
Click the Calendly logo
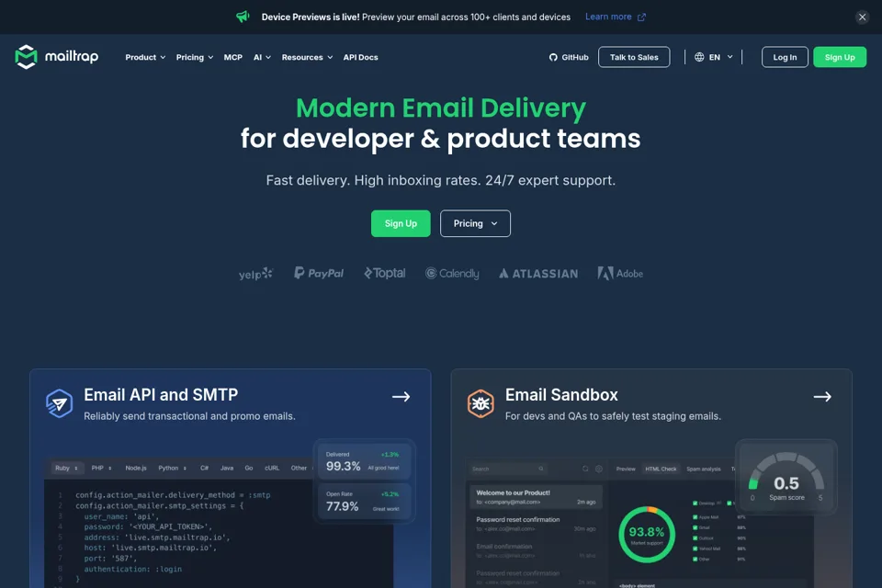coord(452,274)
